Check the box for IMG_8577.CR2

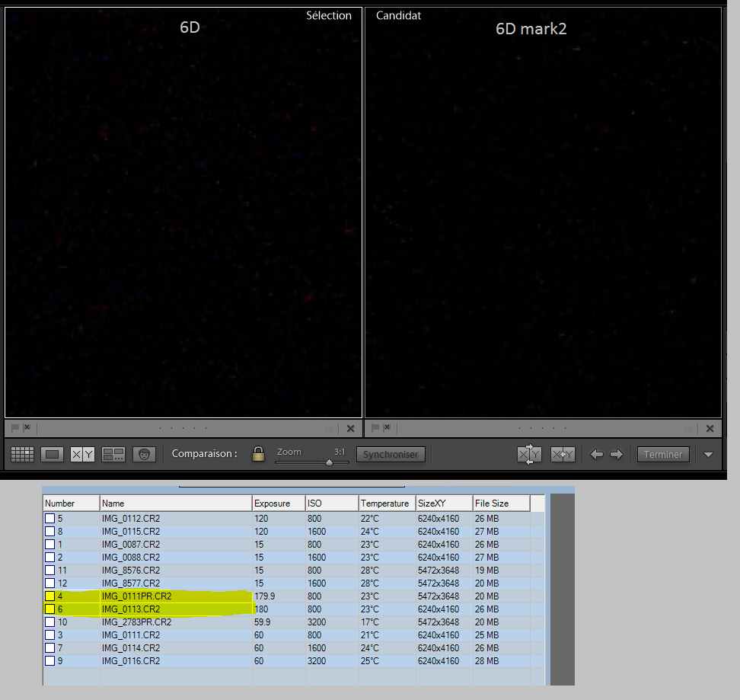[49, 583]
